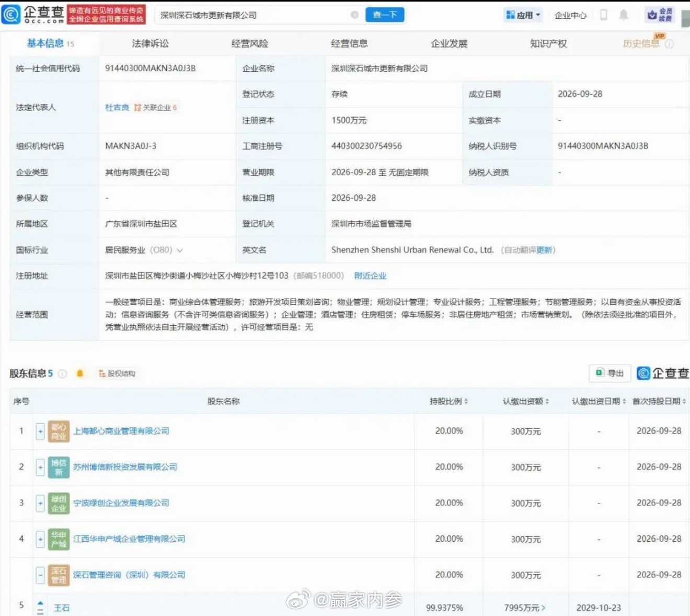Screen dimensions: 690x616
Task: Click the 查一下 search button
Action: pyautogui.click(x=385, y=15)
